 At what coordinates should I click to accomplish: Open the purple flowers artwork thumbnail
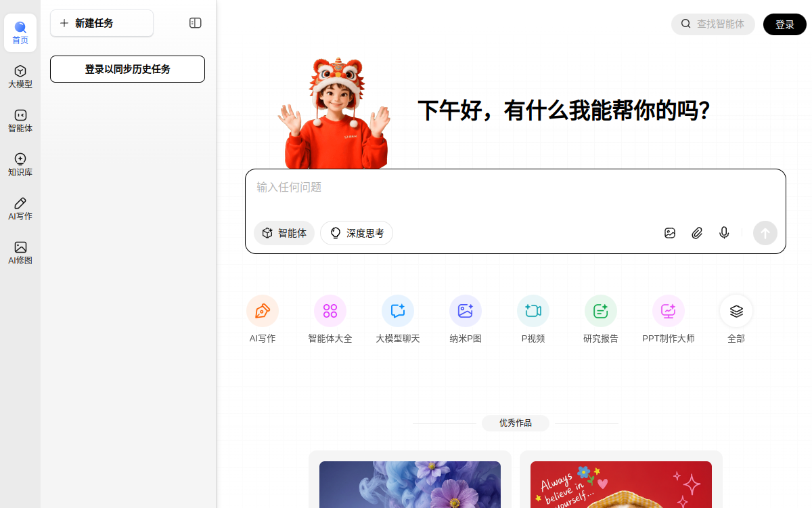pyautogui.click(x=410, y=484)
